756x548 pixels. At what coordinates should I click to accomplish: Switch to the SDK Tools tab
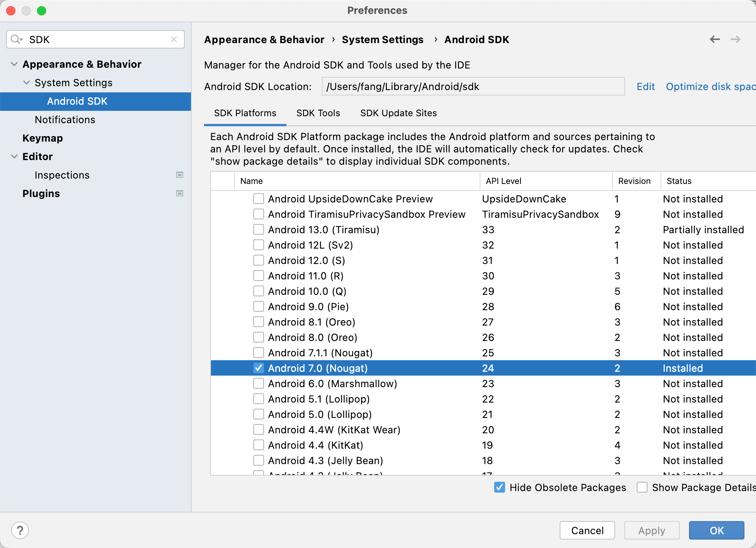(318, 113)
